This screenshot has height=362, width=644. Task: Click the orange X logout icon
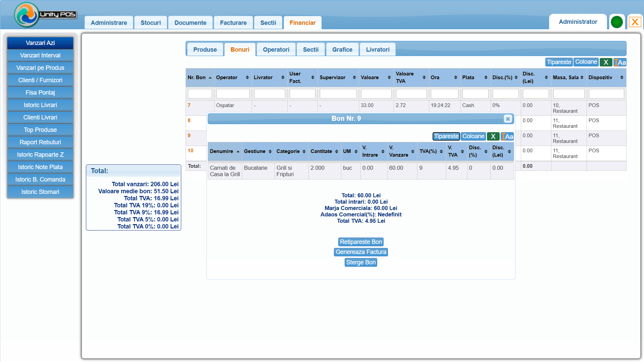[635, 22]
